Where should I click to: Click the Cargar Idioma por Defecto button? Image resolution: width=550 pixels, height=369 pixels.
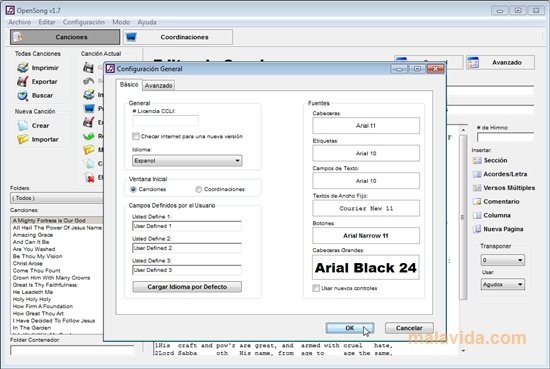pos(187,287)
